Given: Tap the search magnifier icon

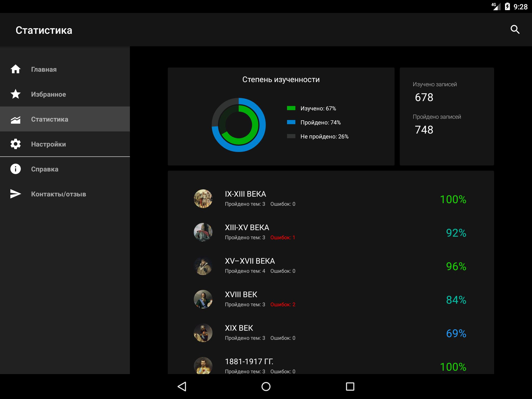Looking at the screenshot, I should (515, 30).
